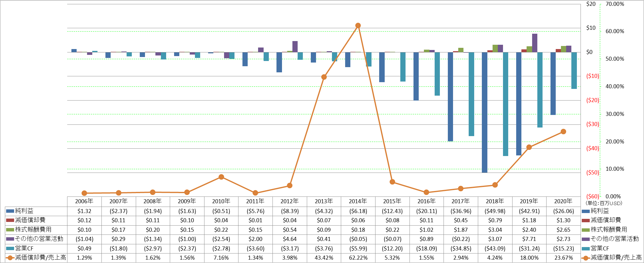
Task: Click the 2006年 column header
Action: (x=84, y=201)
